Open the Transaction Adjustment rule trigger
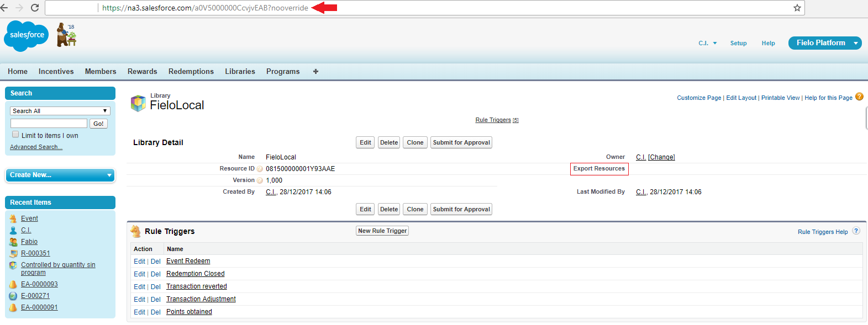 (x=201, y=299)
